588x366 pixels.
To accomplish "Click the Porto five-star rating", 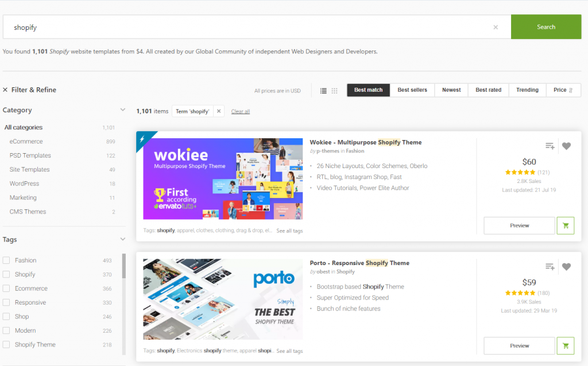I will click(x=520, y=293).
